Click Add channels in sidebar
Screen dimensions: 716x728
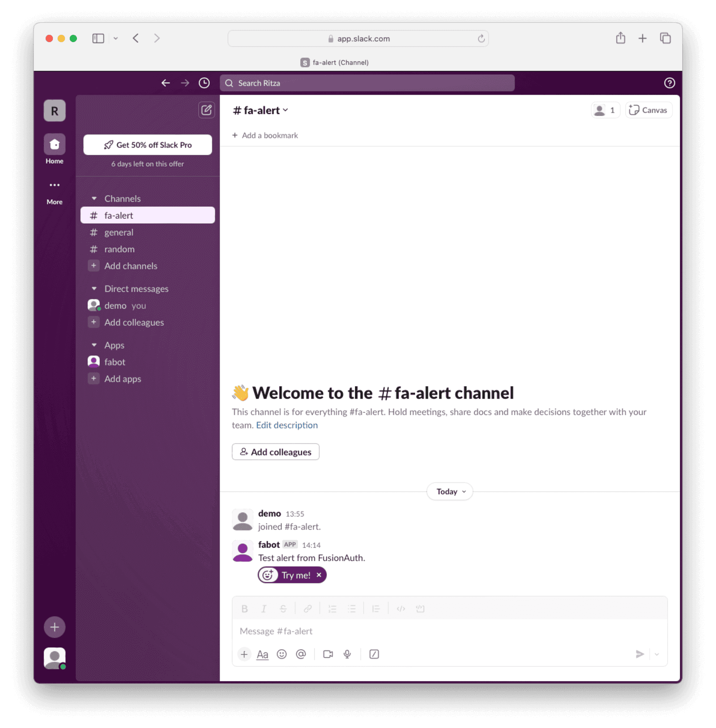[x=148, y=266]
